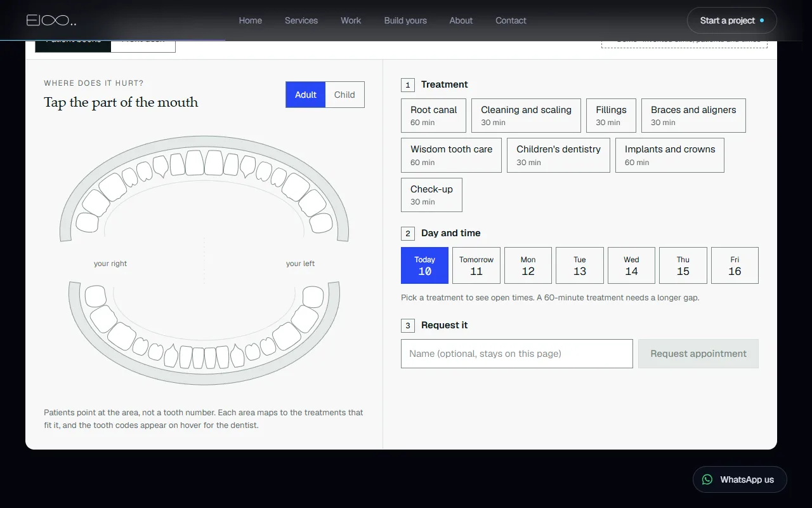812x508 pixels.
Task: Choose Cleaning and scaling treatment
Action: tap(526, 116)
